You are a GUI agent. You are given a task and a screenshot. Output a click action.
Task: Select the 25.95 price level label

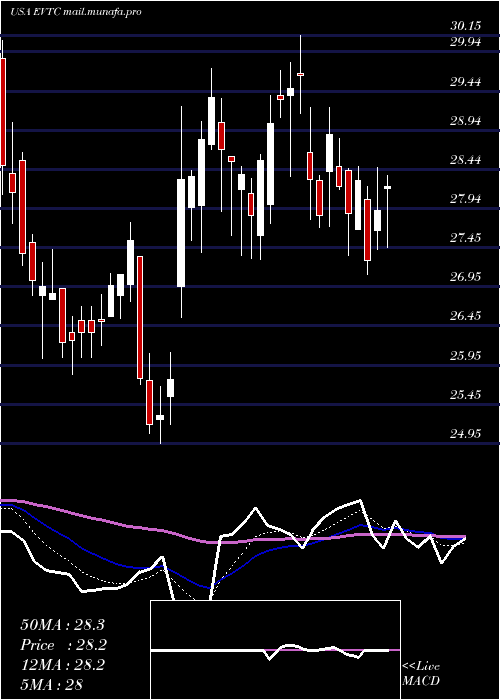pyautogui.click(x=466, y=356)
